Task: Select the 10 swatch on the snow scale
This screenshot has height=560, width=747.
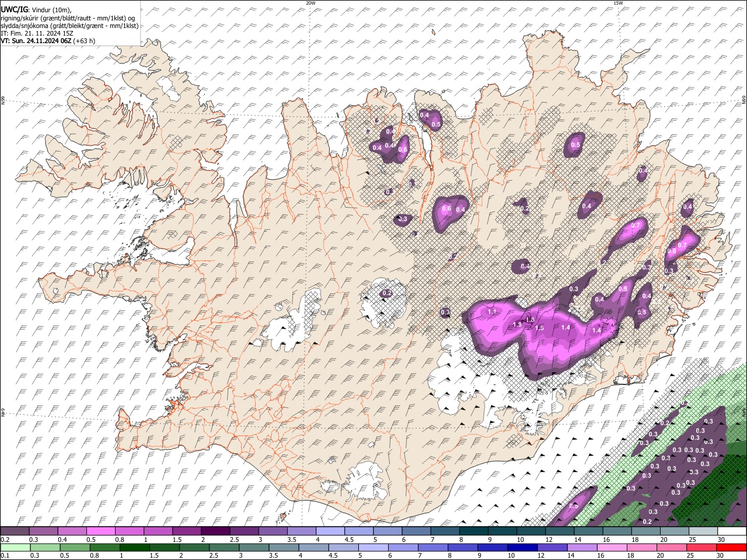Action: click(531, 531)
